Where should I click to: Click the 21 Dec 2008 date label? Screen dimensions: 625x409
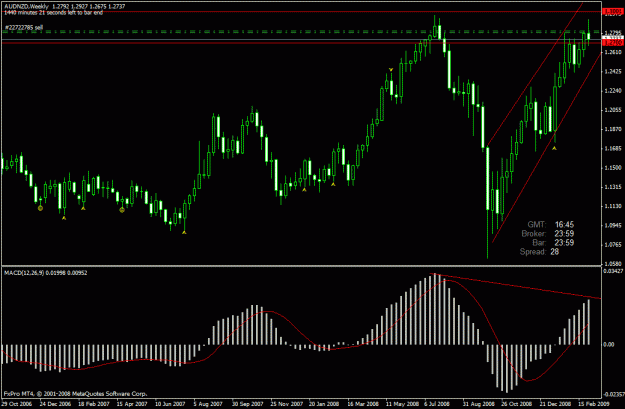tap(555, 404)
